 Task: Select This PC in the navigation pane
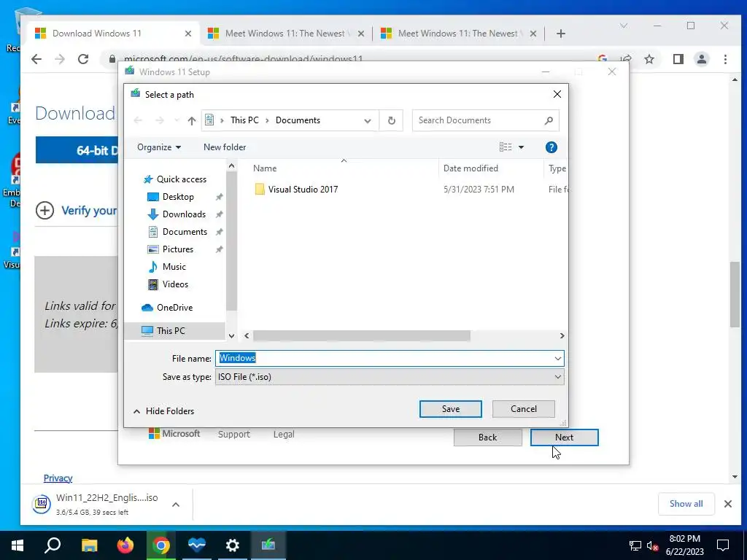171,331
